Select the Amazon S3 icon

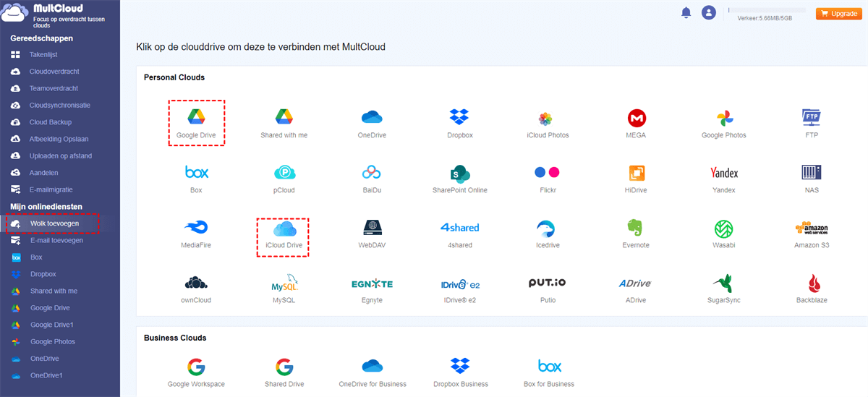point(812,228)
